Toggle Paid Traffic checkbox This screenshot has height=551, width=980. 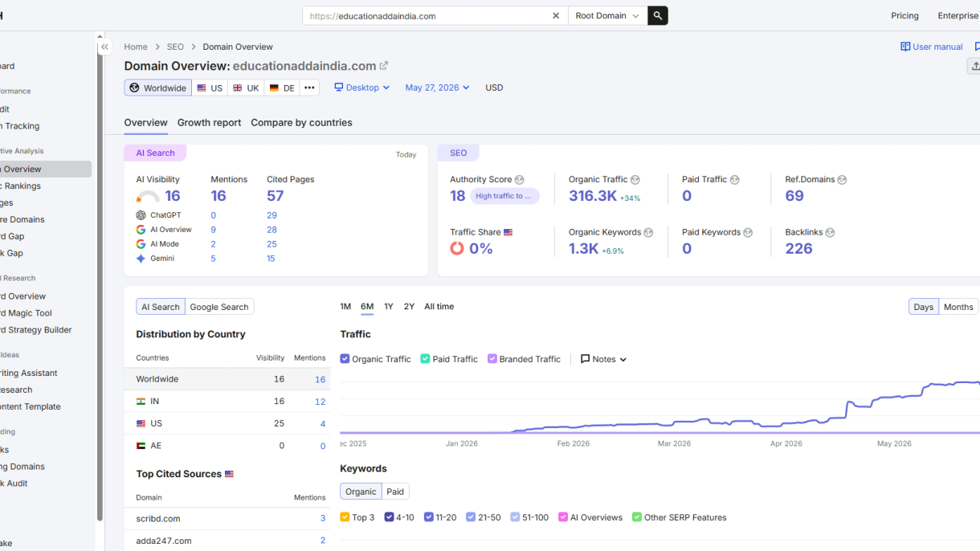coord(425,359)
